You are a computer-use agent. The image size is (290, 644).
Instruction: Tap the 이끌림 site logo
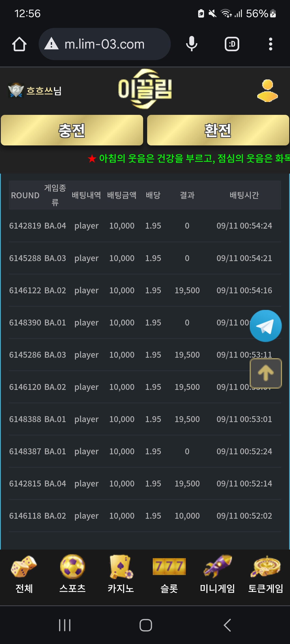click(145, 89)
